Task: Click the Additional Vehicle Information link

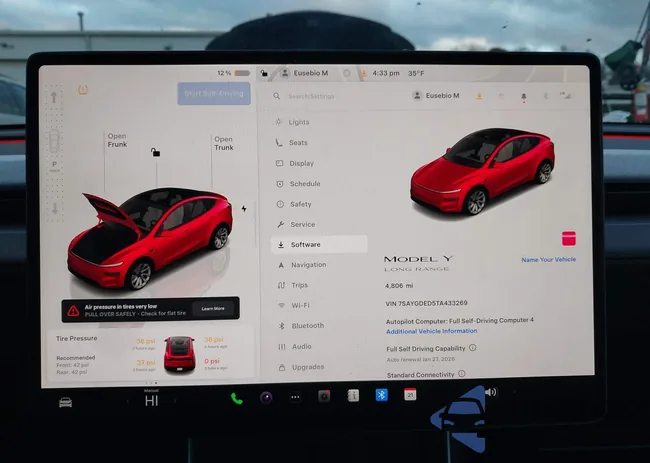Action: pos(431,331)
